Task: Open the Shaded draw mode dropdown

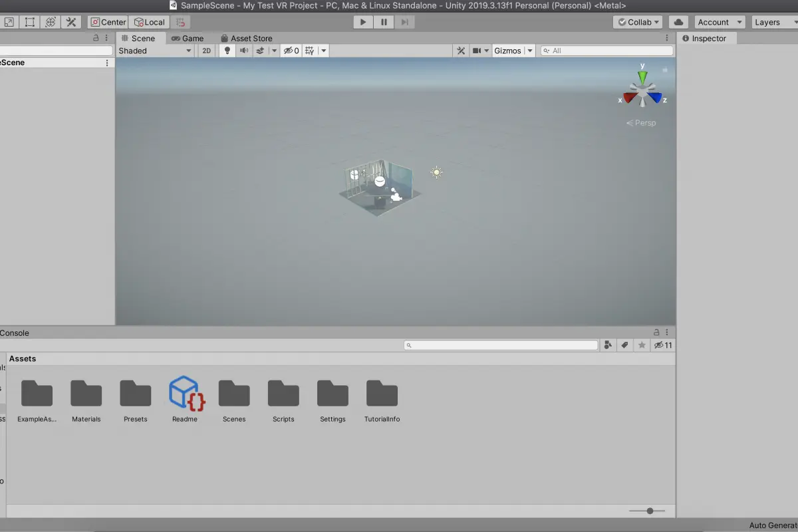Action: point(155,51)
